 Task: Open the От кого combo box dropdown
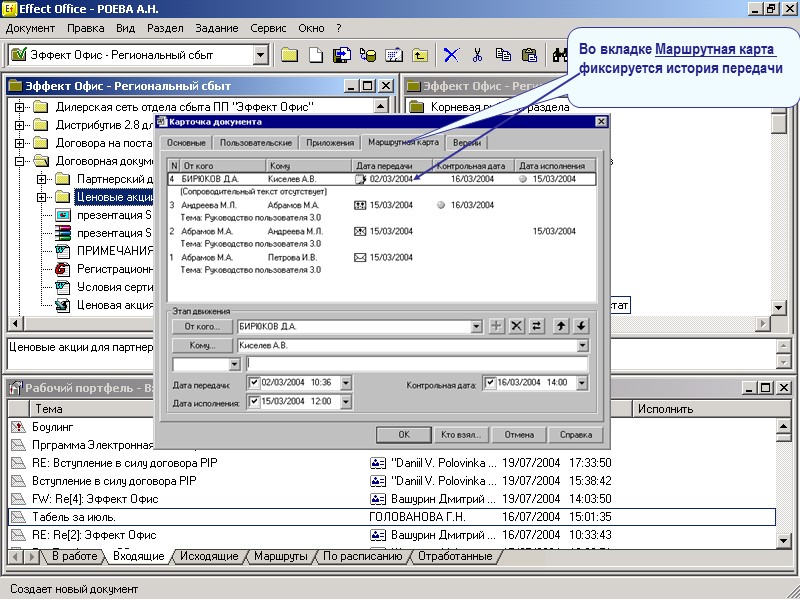tap(477, 327)
